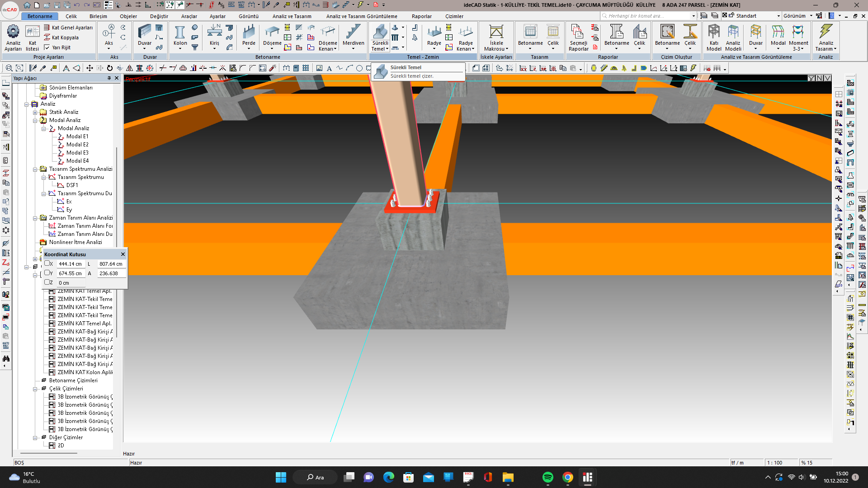Screen dimensions: 868x488
Task: Select the Aks axis tool
Action: (108, 36)
